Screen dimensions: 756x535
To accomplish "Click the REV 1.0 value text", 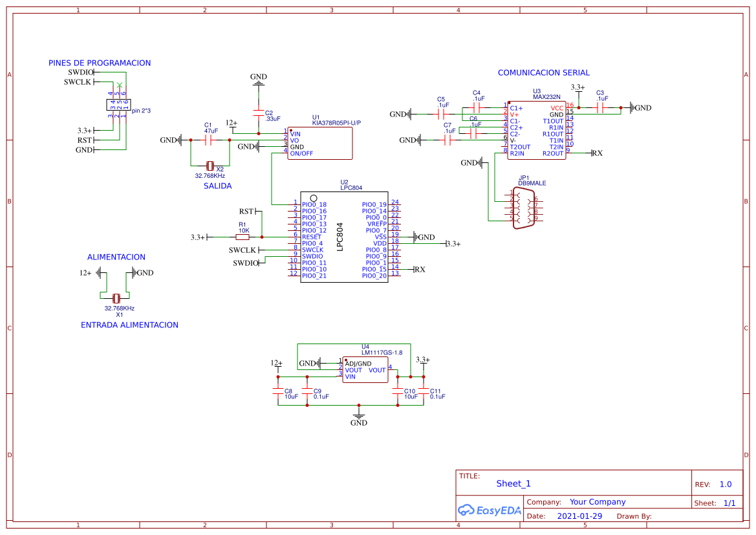I will point(726,483).
